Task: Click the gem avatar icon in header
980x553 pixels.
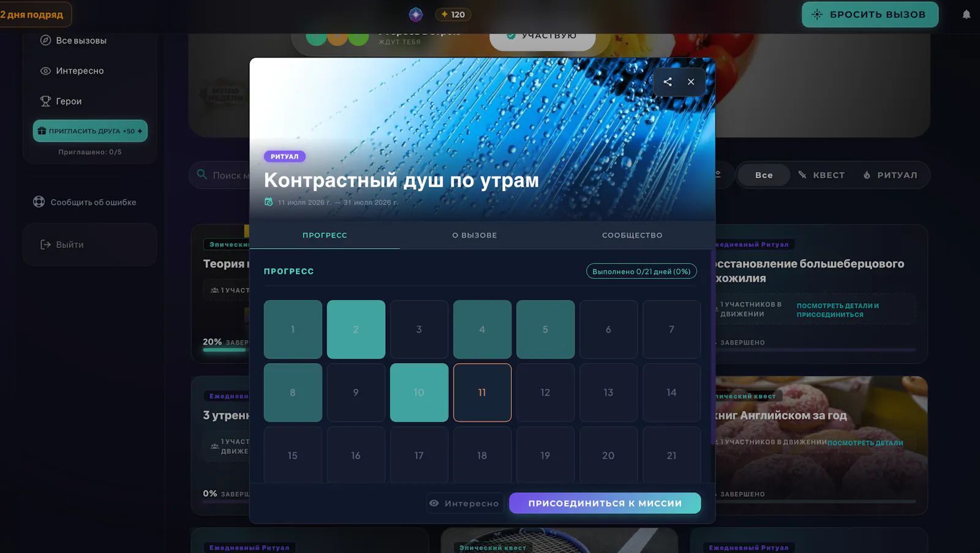Action: coord(416,14)
